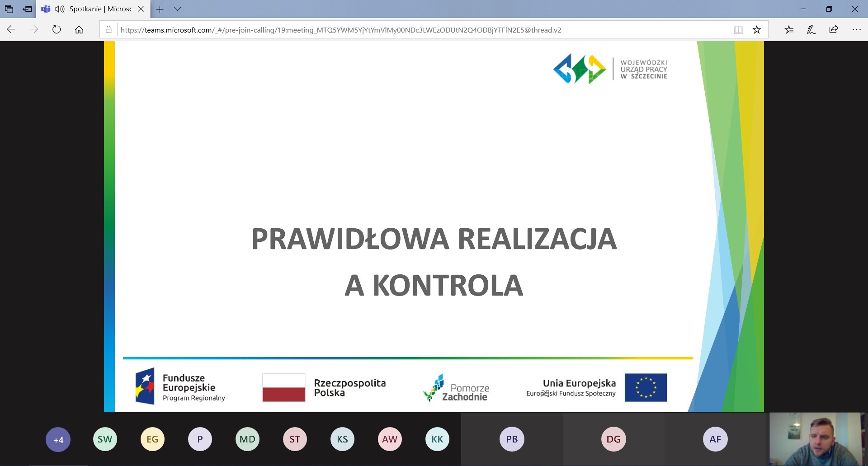Click the add notes pen icon

(x=811, y=30)
